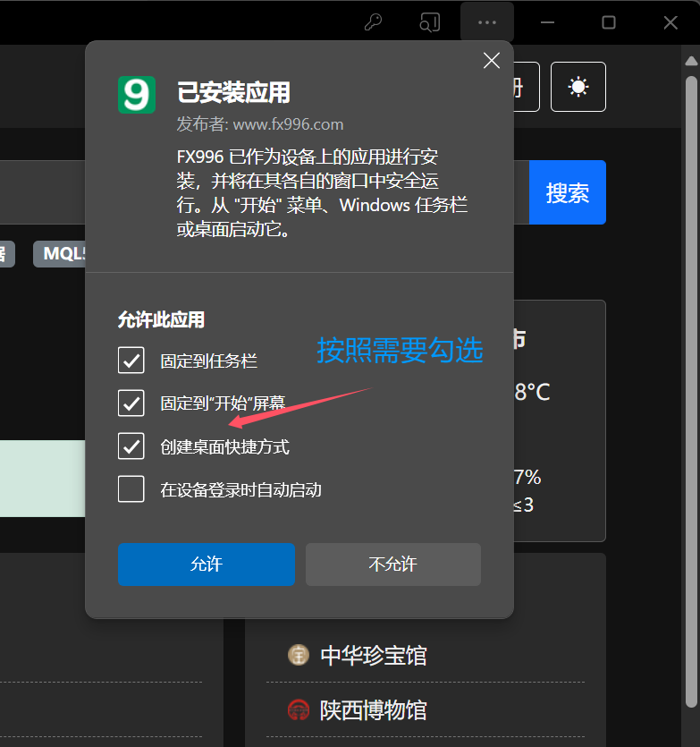
Task: Close the installed-app dialog with X
Action: [x=492, y=61]
